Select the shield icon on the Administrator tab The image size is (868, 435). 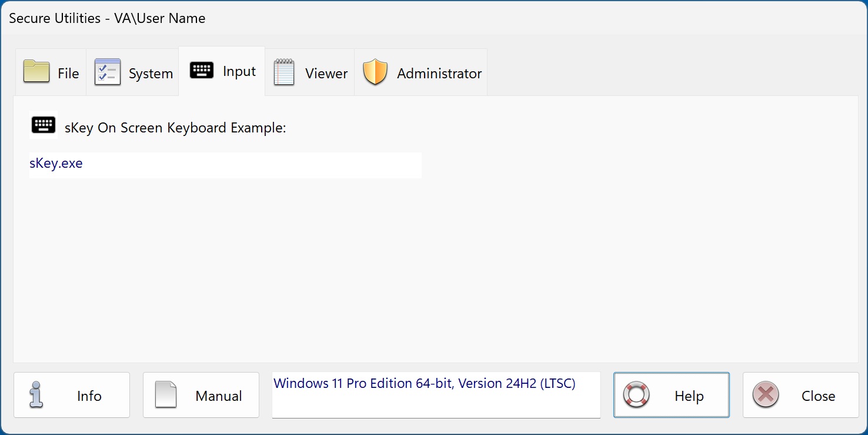click(375, 71)
